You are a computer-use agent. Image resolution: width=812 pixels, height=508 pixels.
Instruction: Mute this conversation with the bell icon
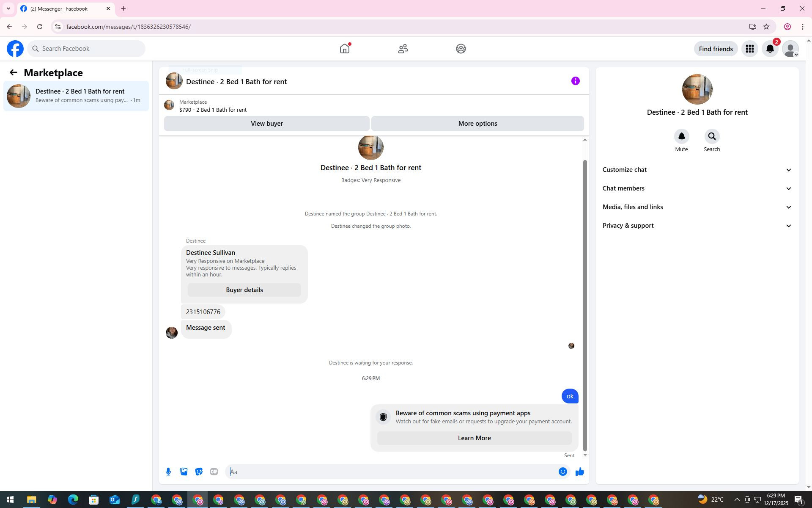pos(681,137)
